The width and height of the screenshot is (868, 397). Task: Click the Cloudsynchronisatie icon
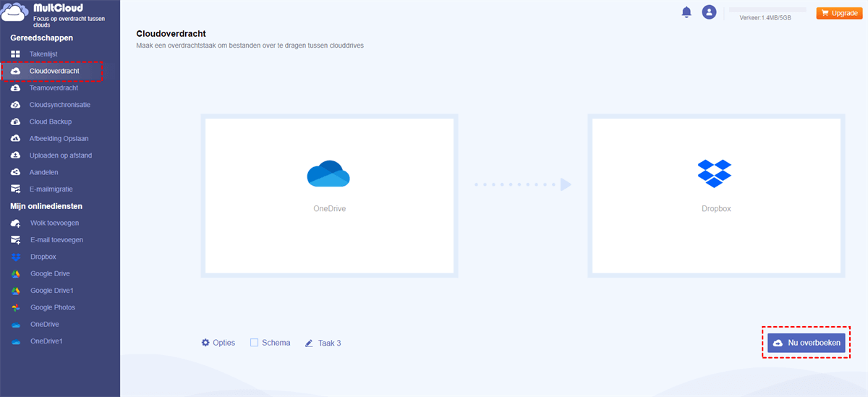pos(15,105)
